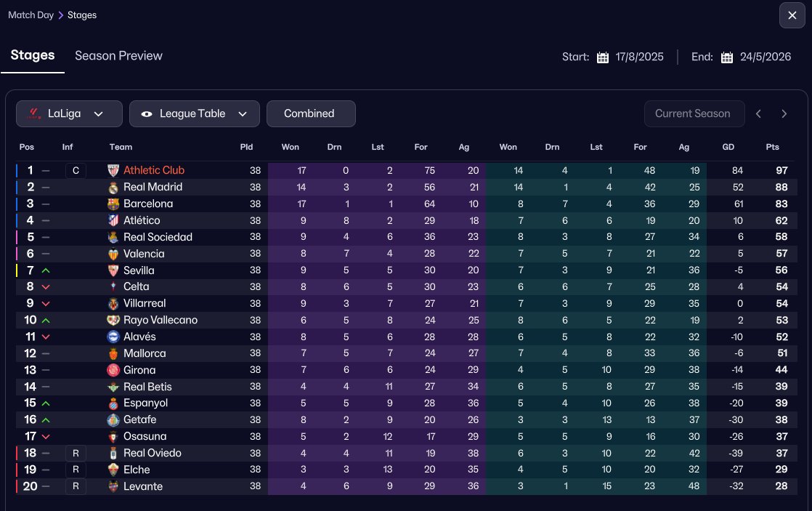Click the Girona club badge
The image size is (812, 511).
coord(113,370)
